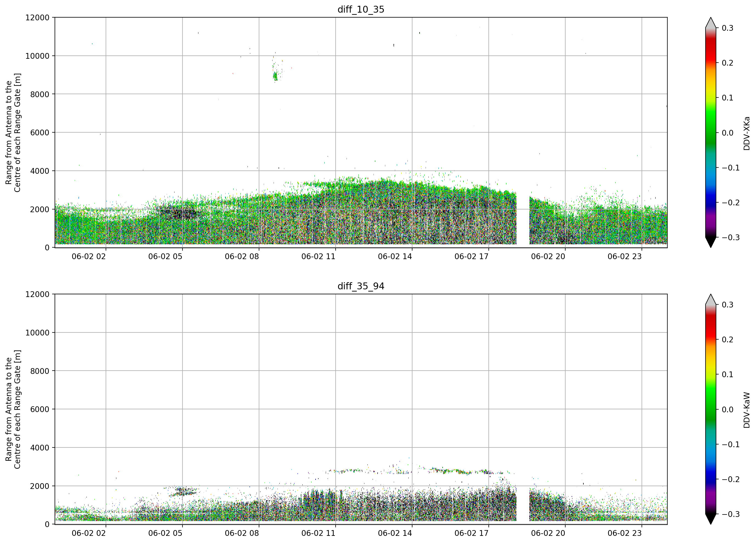Click the range axis label of diff_10_35 plot
Image resolution: width=756 pixels, height=543 pixels.
pyautogui.click(x=13, y=132)
